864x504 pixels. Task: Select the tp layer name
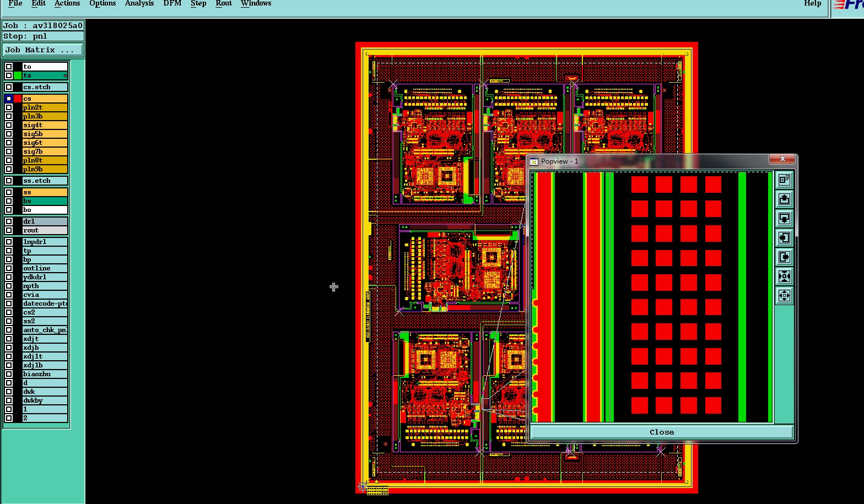tap(45, 251)
